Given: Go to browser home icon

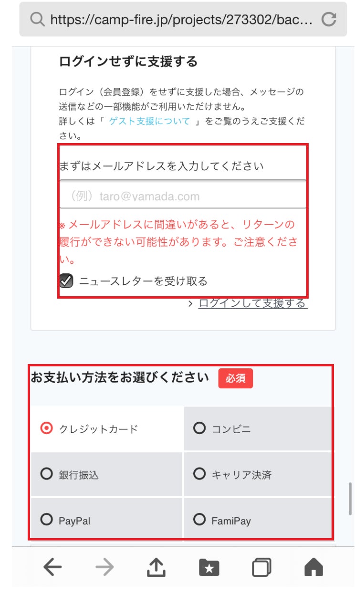Looking at the screenshot, I should pos(313,567).
